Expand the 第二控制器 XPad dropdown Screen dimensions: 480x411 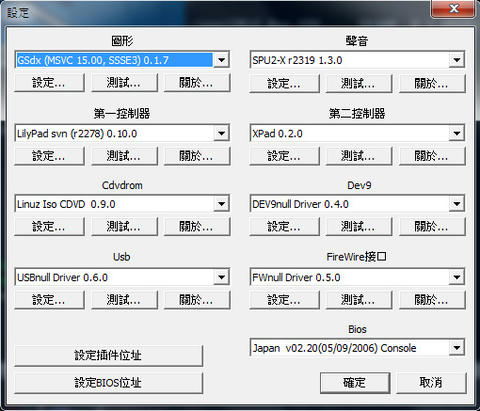pyautogui.click(x=456, y=134)
